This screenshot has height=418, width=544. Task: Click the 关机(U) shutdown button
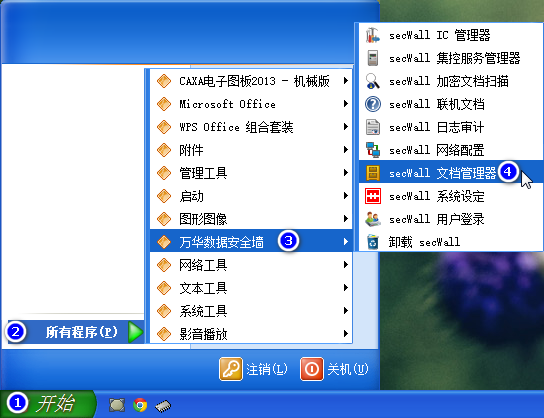point(334,369)
